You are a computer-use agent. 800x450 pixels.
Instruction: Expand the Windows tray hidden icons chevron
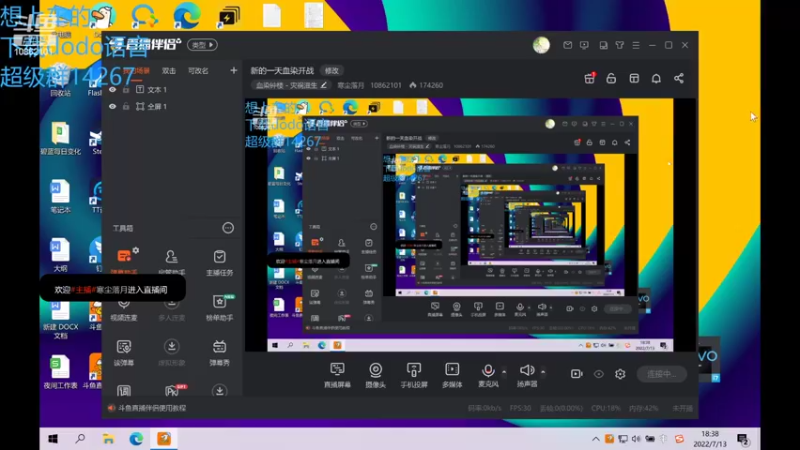coord(595,439)
